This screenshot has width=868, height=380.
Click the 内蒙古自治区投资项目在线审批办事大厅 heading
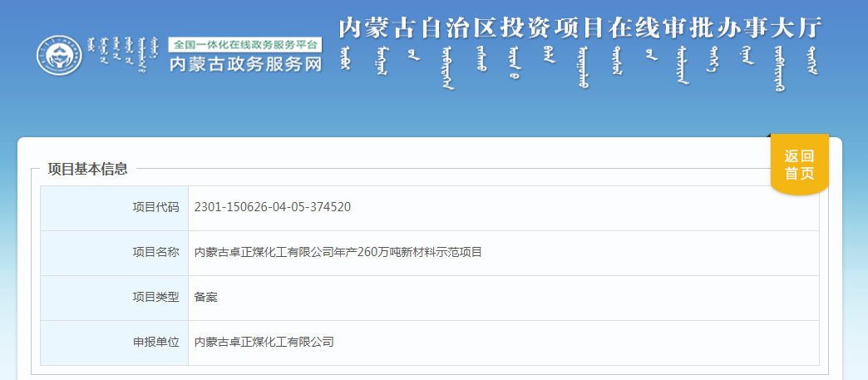[x=579, y=29]
